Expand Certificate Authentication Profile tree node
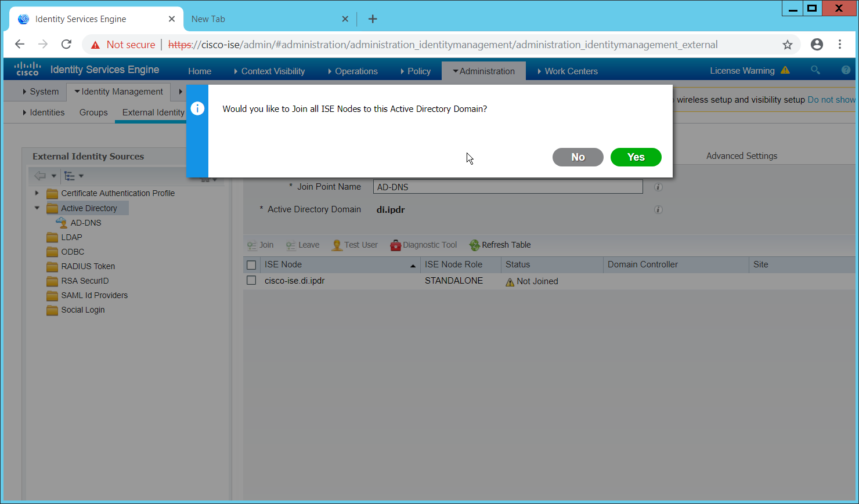 37,193
